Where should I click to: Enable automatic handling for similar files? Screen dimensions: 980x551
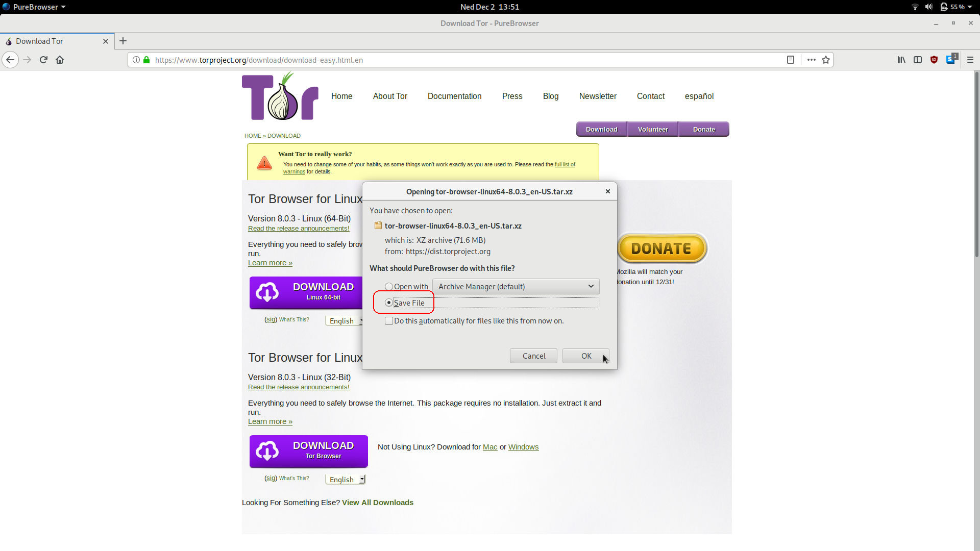click(389, 320)
